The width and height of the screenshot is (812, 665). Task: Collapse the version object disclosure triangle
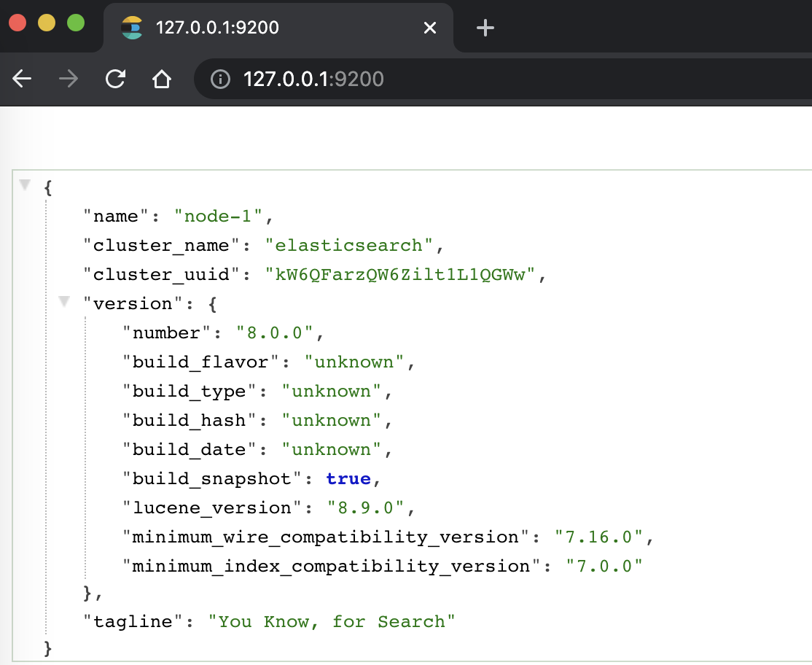click(64, 301)
